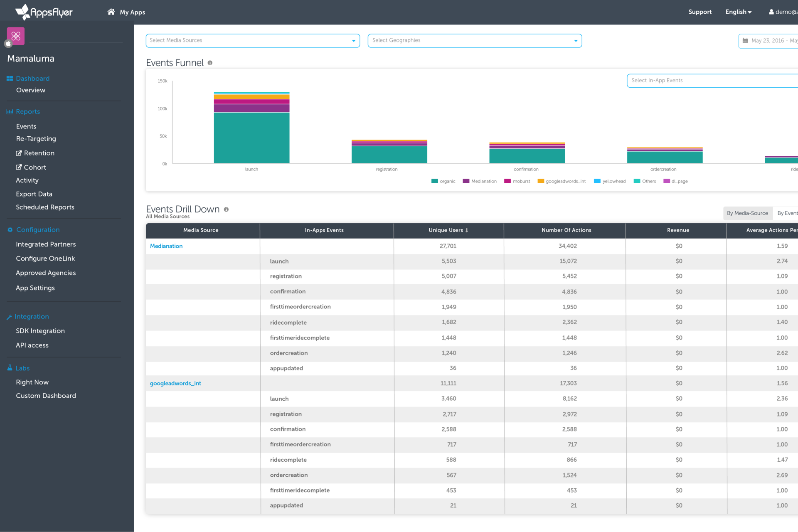Open Select Geographies dropdown
Image resolution: width=798 pixels, height=532 pixels.
pos(475,41)
